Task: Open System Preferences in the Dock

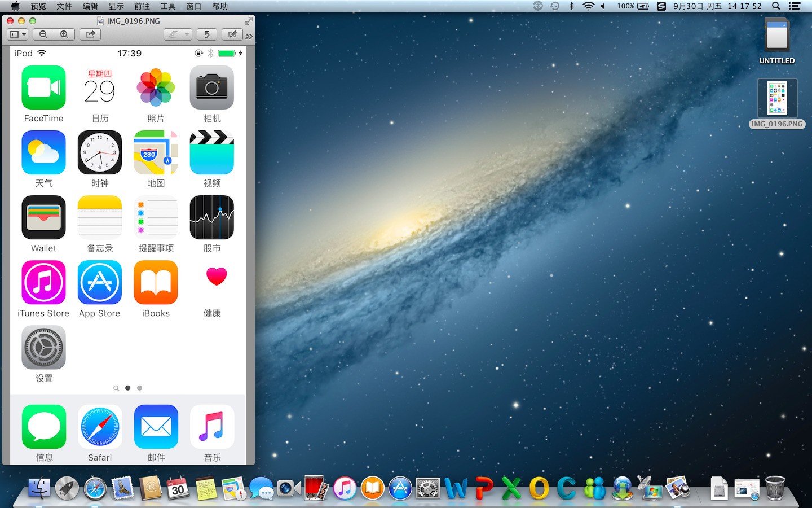Action: pyautogui.click(x=427, y=488)
